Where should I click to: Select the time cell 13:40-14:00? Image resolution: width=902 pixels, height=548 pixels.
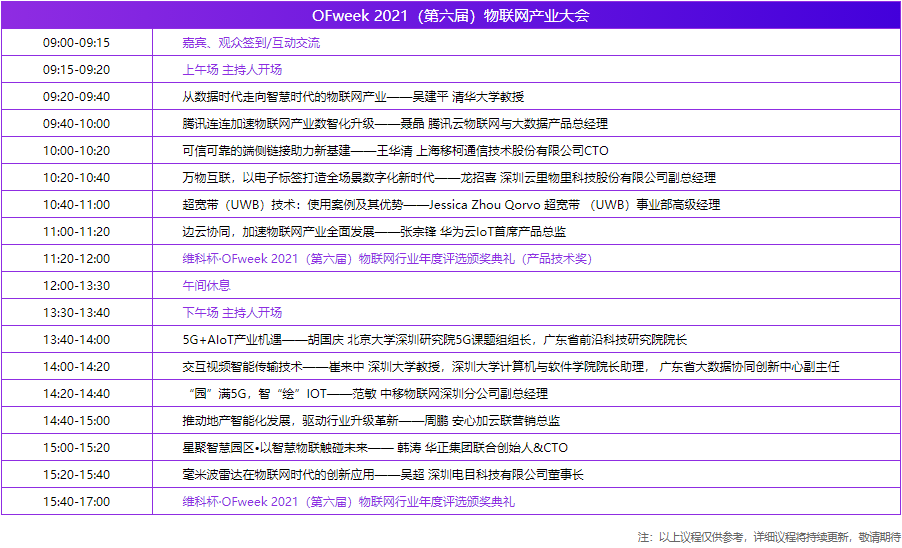pos(77,340)
